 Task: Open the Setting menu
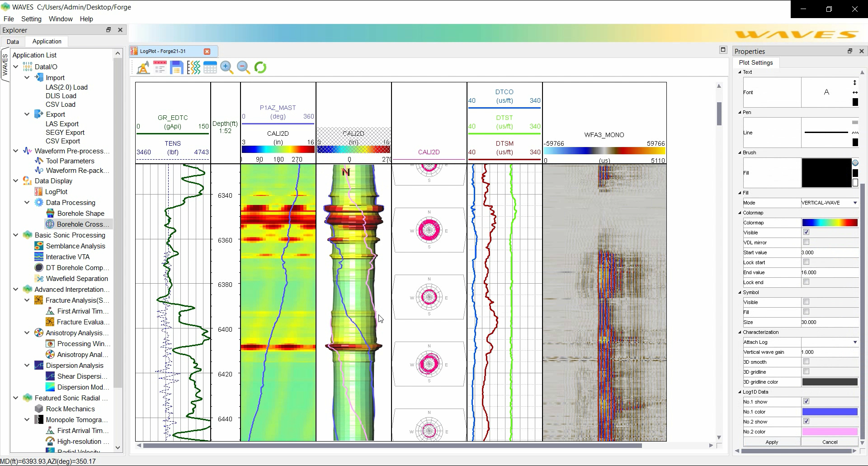tap(31, 19)
